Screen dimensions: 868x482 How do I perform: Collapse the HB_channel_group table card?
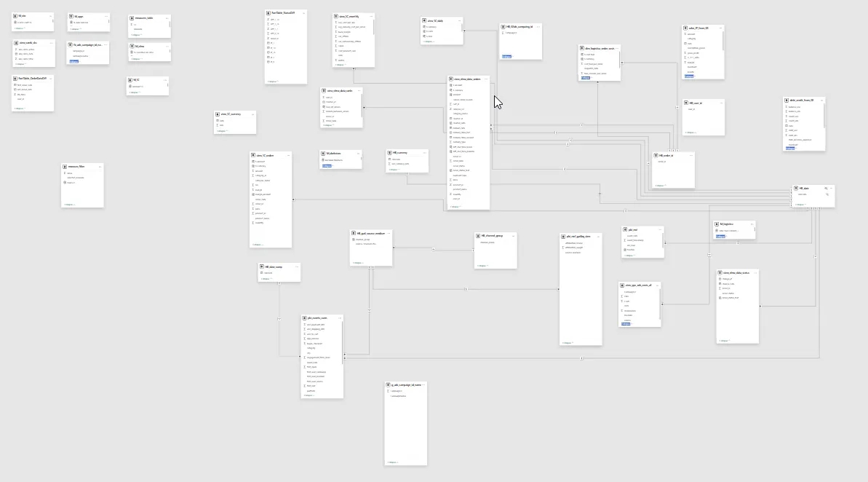(x=482, y=266)
